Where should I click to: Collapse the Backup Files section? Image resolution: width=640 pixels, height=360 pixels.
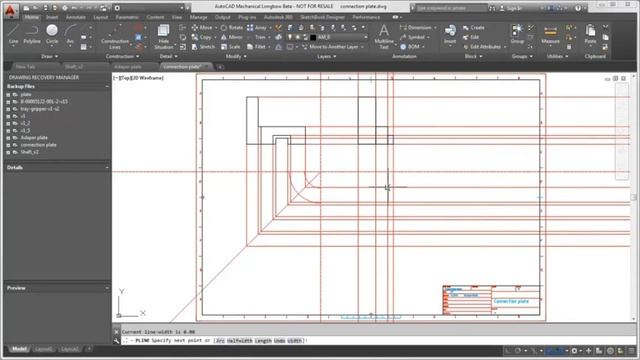point(107,87)
